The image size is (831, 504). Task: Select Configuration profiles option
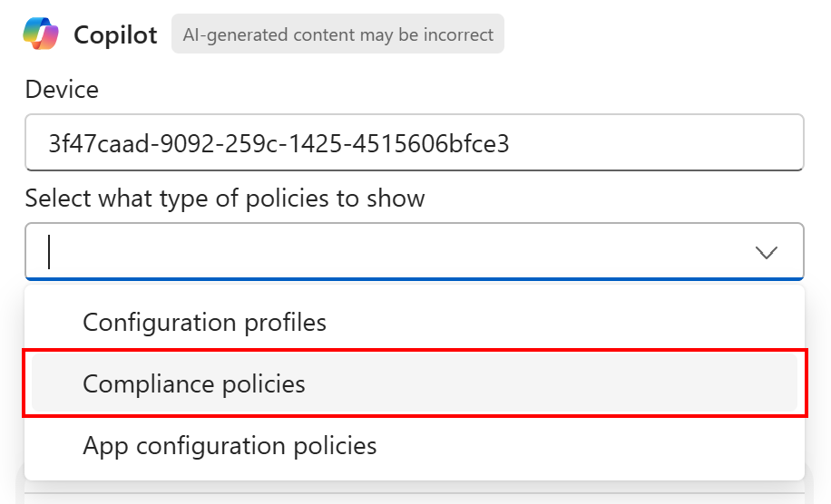[204, 322]
